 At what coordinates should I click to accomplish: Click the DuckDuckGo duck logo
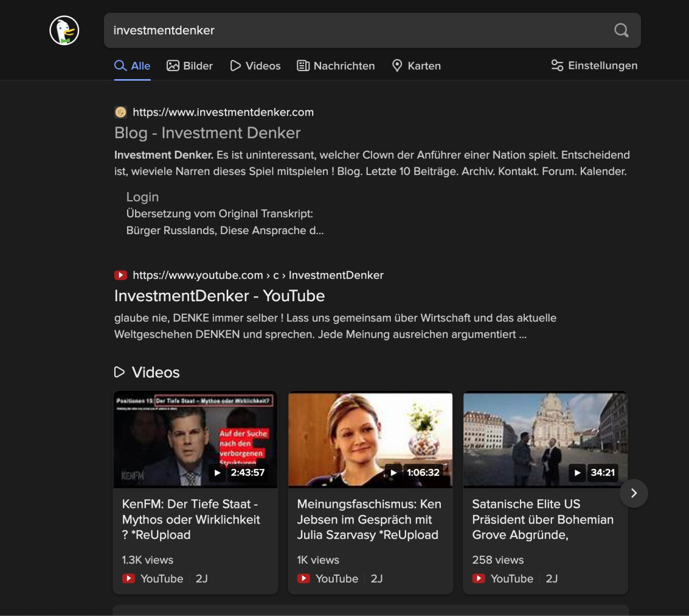(x=65, y=31)
